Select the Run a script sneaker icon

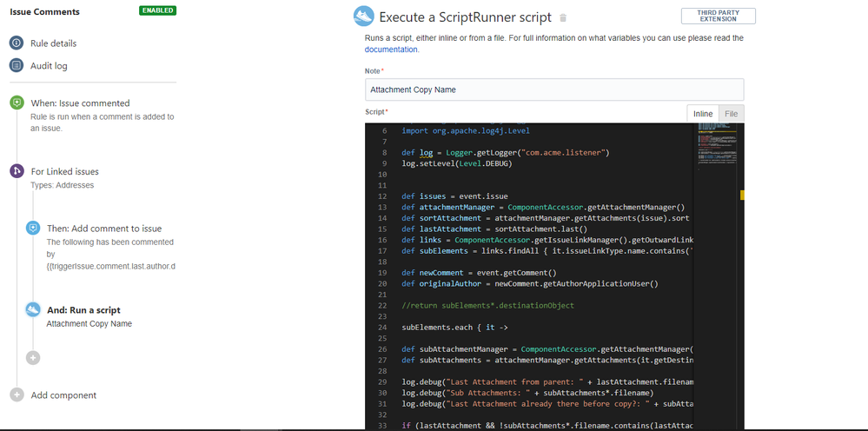[x=33, y=310]
